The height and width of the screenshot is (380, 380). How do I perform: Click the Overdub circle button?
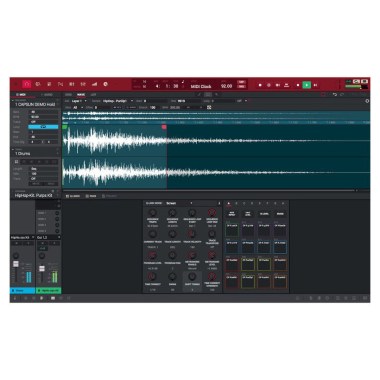269,85
